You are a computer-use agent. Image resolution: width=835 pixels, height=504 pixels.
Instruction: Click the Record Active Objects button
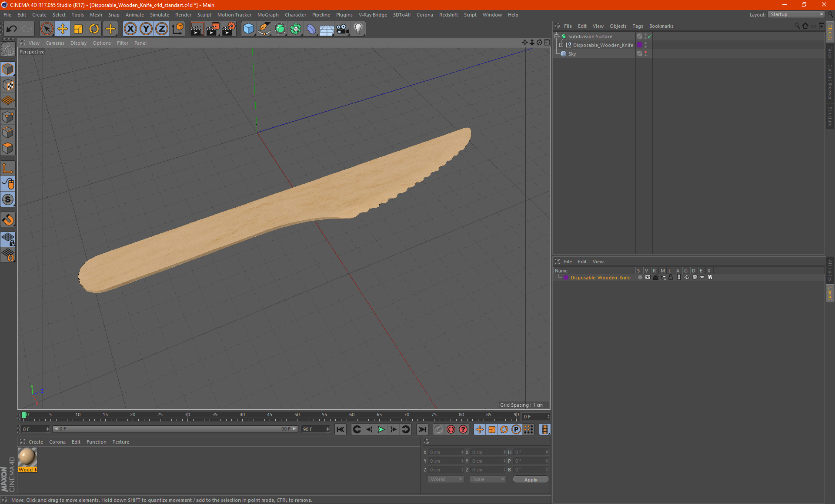(x=438, y=429)
